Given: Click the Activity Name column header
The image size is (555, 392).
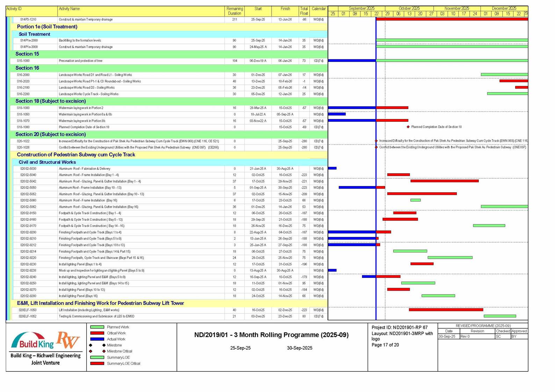Looking at the screenshot, I should coord(69,9).
